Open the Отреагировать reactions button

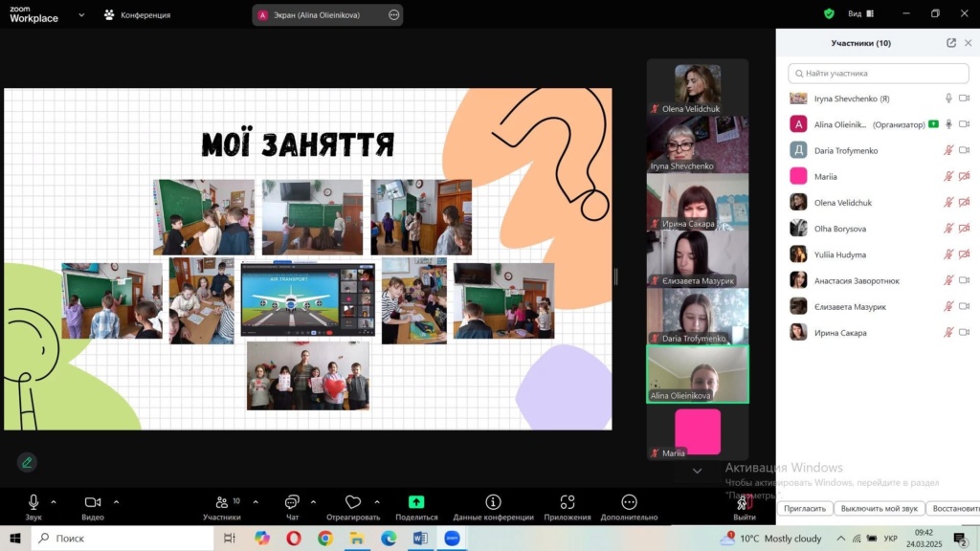(353, 507)
